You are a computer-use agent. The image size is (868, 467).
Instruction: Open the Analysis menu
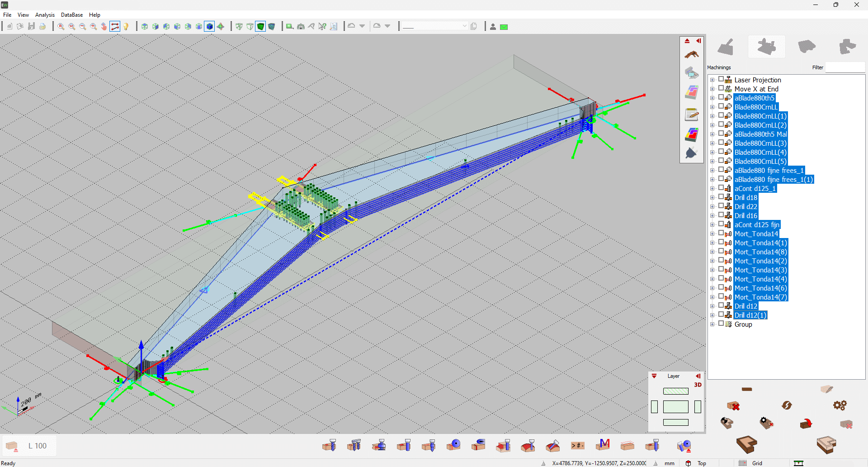click(x=45, y=15)
